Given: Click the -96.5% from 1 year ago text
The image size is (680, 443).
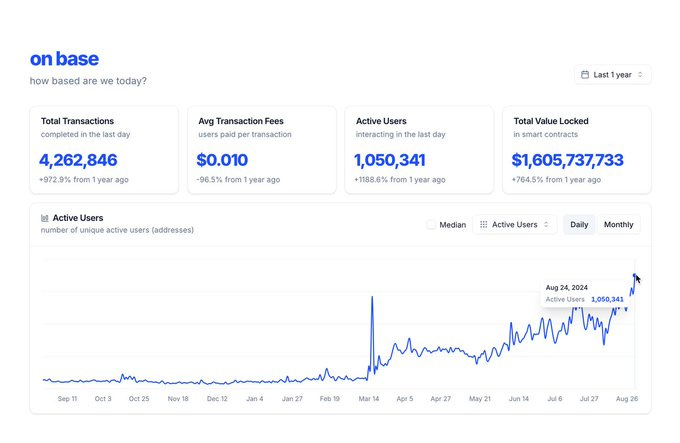Looking at the screenshot, I should click(x=238, y=179).
